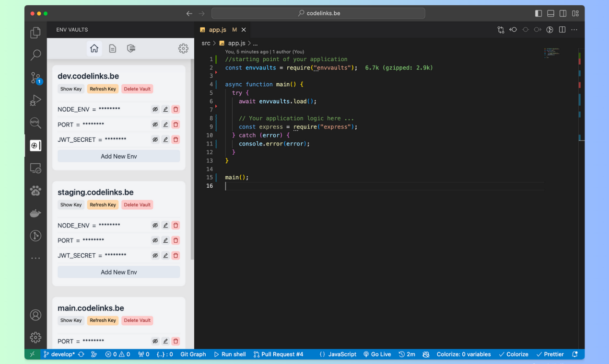Delete JWT_SECRET in dev.codelinks.be
Viewport: 609px width, 364px height.
[176, 139]
